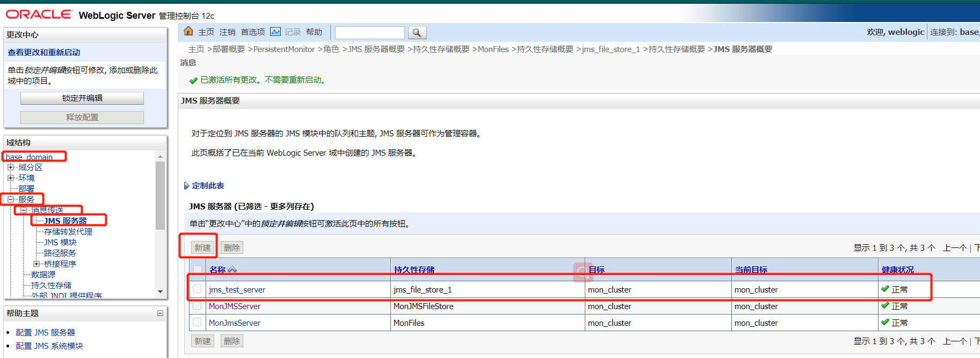The height and width of the screenshot is (358, 980).
Task: Collapse the 服务 tree node
Action: click(x=10, y=199)
